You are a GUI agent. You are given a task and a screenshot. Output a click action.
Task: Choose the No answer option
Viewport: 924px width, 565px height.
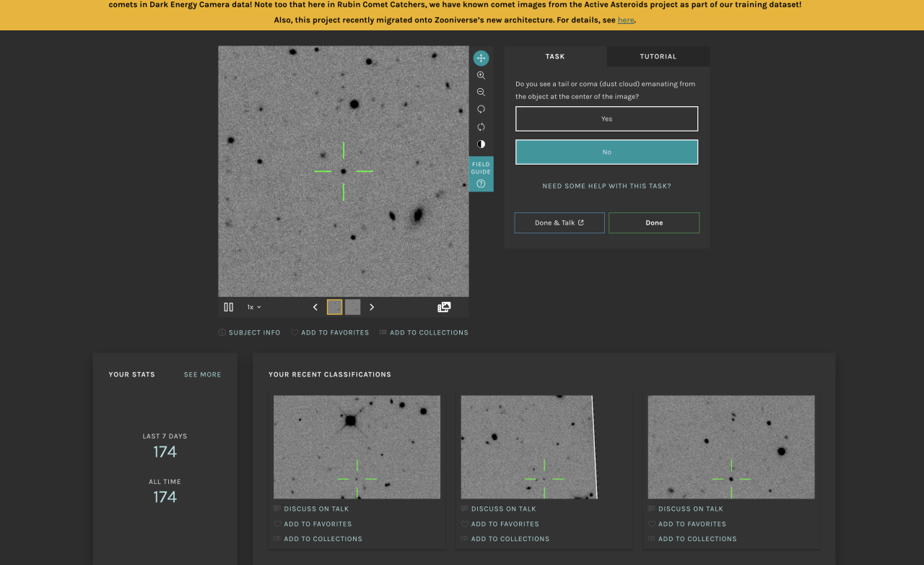click(606, 152)
